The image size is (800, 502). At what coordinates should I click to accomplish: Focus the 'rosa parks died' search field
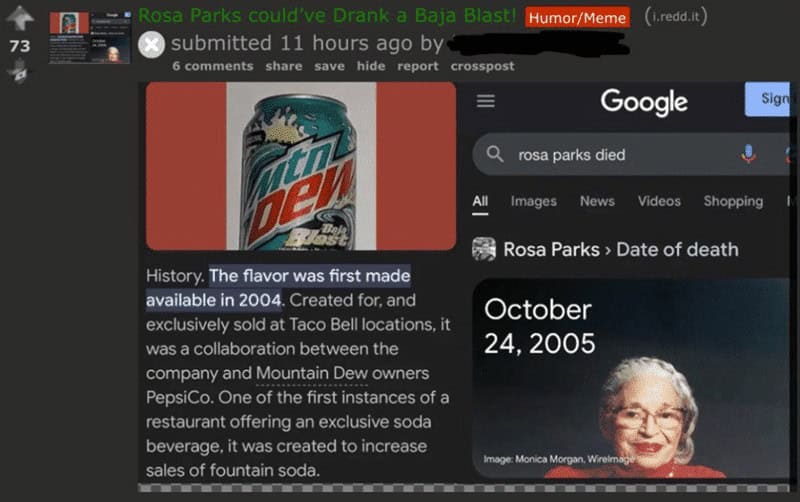[632, 155]
